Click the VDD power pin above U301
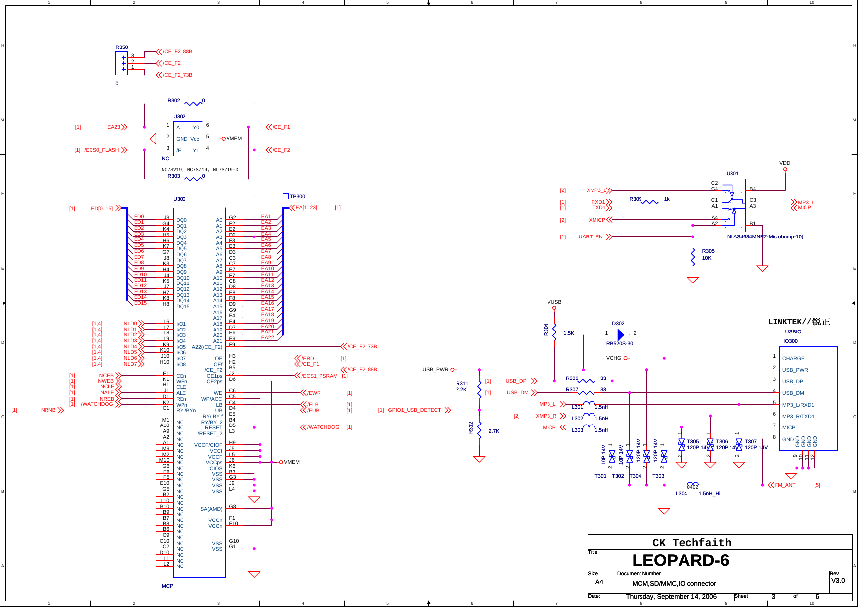The image size is (868, 614). click(786, 168)
